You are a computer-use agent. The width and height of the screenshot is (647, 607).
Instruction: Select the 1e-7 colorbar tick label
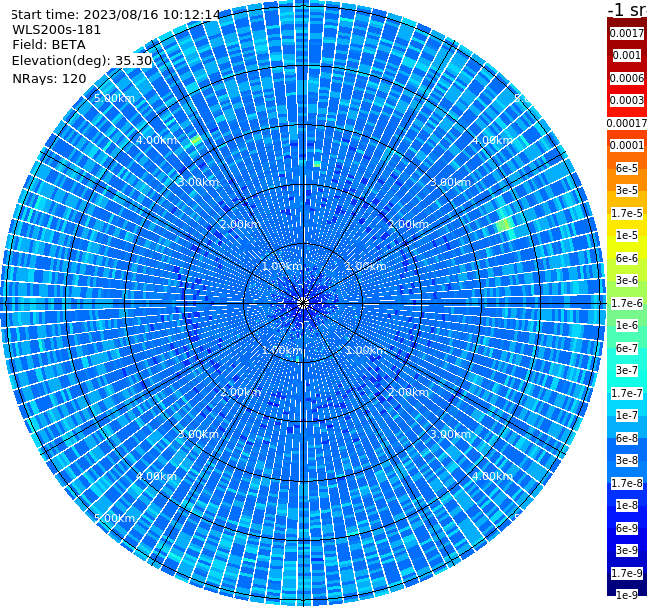(627, 415)
